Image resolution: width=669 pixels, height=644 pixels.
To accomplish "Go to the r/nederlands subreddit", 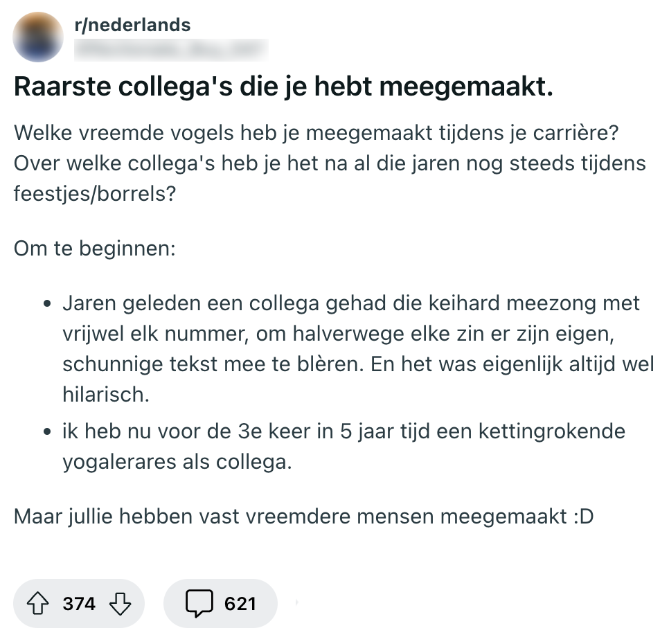I will [132, 26].
